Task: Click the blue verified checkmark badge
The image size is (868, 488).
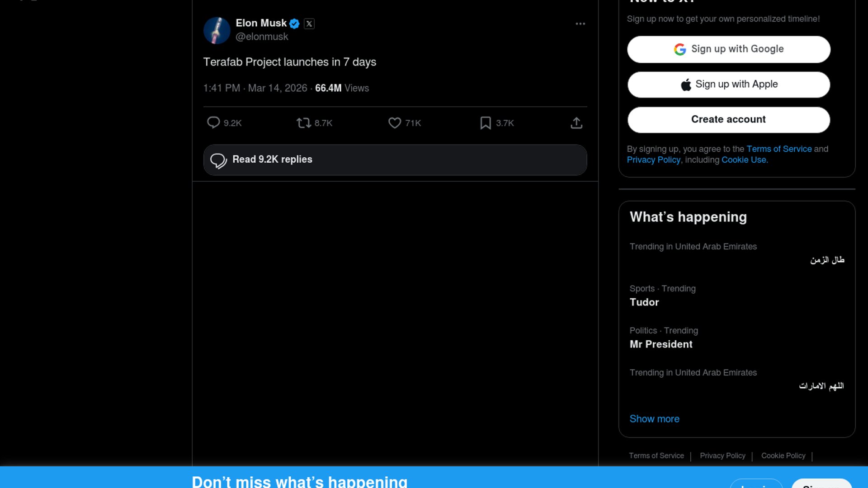Action: (294, 23)
